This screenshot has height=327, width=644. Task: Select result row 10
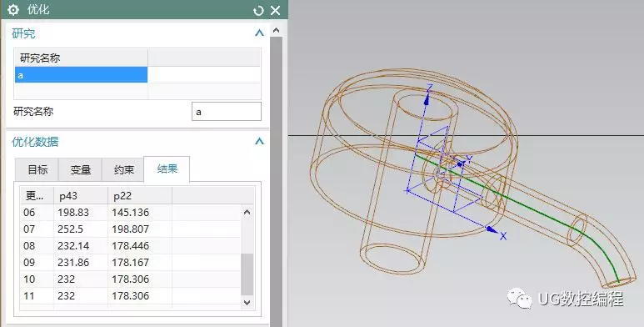coord(131,279)
